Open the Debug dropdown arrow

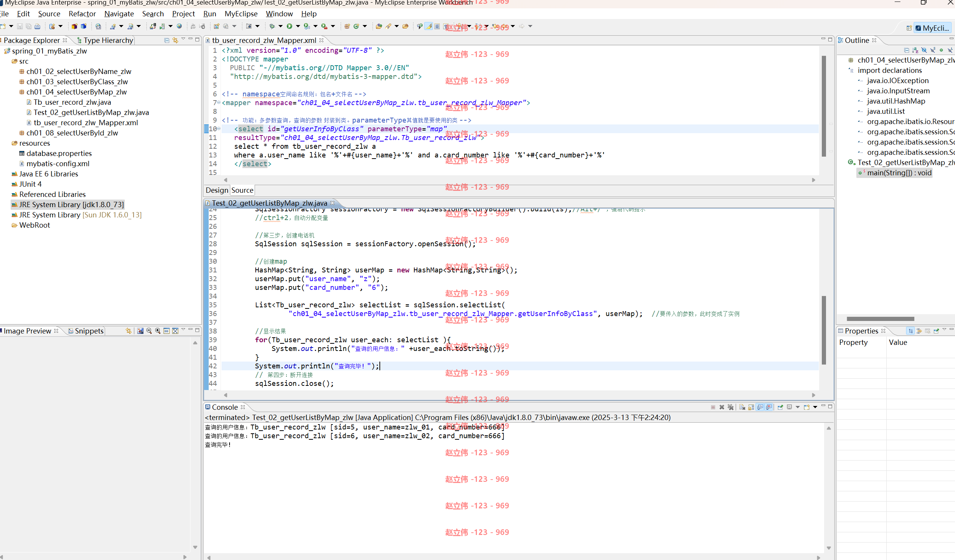[x=280, y=26]
